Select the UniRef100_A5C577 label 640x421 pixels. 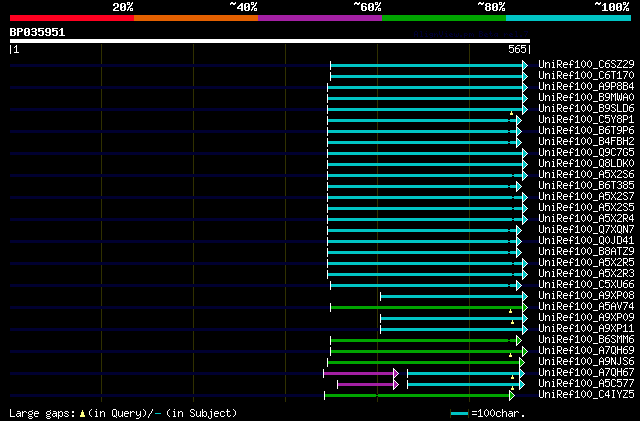tap(586, 384)
